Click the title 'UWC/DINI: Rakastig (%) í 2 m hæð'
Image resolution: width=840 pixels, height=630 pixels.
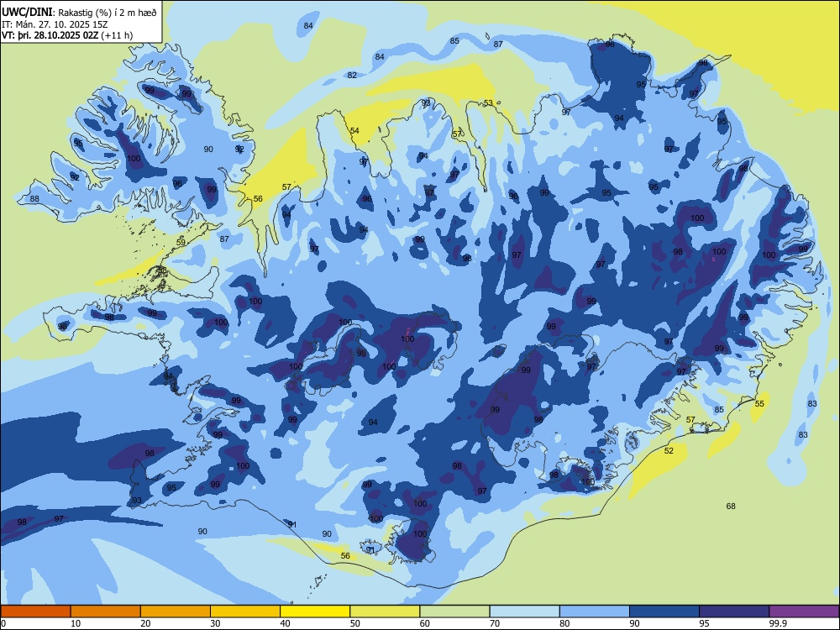tap(79, 13)
